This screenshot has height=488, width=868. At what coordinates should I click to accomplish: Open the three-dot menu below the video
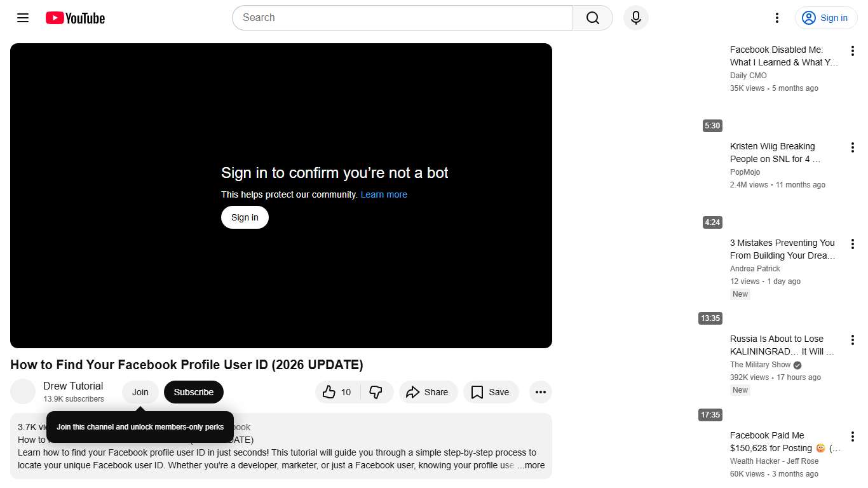(540, 392)
